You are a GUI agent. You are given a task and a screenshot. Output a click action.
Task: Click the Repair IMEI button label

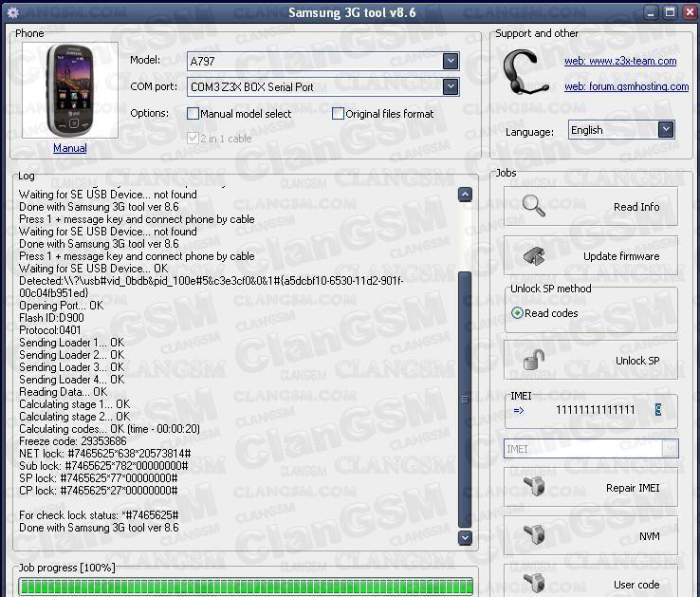click(x=633, y=488)
